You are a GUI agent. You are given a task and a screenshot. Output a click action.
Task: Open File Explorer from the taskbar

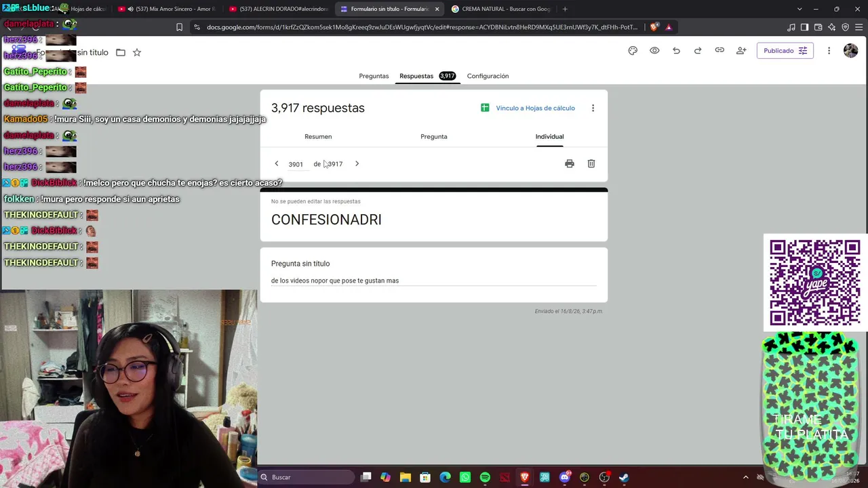coord(406,477)
